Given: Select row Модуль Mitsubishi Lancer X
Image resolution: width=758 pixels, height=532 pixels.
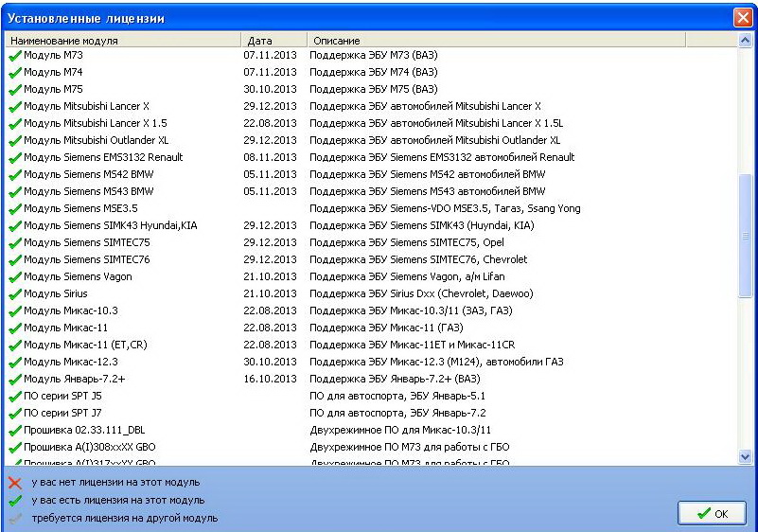Looking at the screenshot, I should coord(371,106).
